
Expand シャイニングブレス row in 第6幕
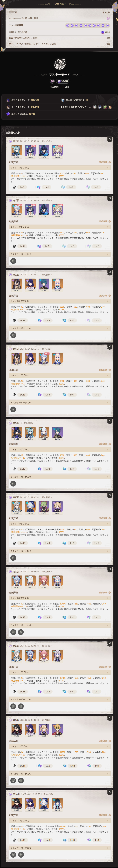59,524
